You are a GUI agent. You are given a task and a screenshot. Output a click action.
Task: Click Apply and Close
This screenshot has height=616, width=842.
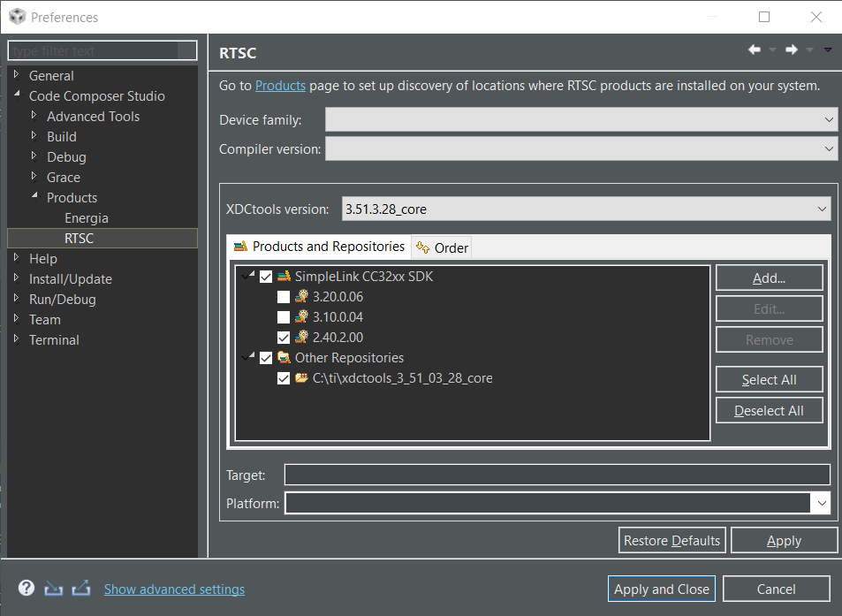[662, 589]
